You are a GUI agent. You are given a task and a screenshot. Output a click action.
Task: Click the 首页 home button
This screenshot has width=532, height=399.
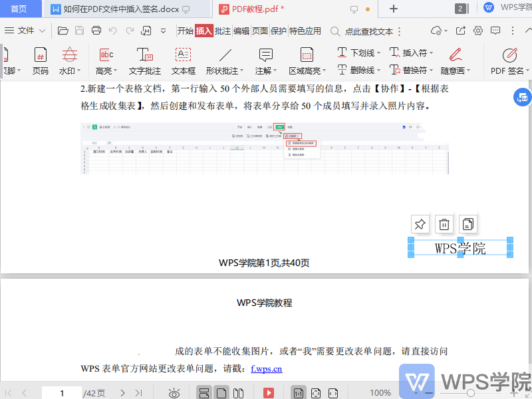pyautogui.click(x=20, y=9)
